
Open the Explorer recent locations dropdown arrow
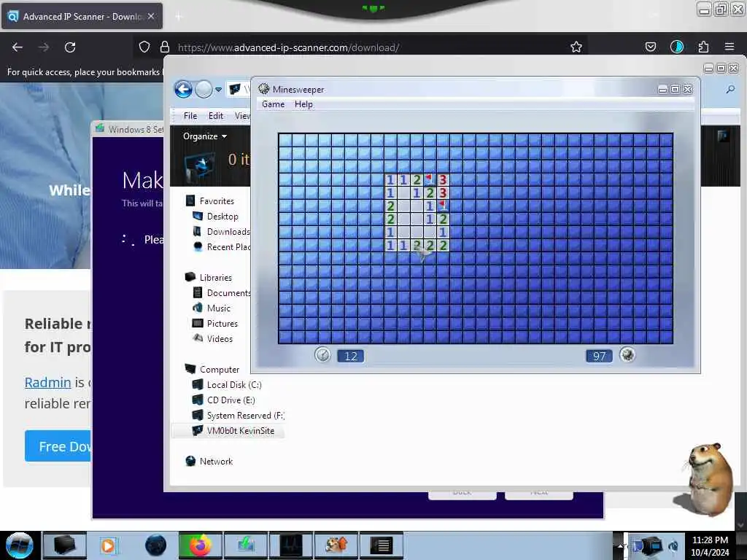[218, 90]
